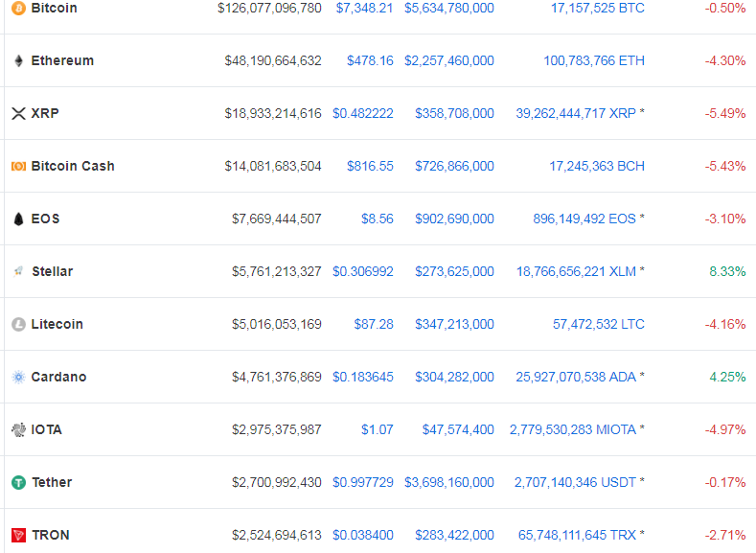Click XRP change value -5.49%

coord(725,113)
